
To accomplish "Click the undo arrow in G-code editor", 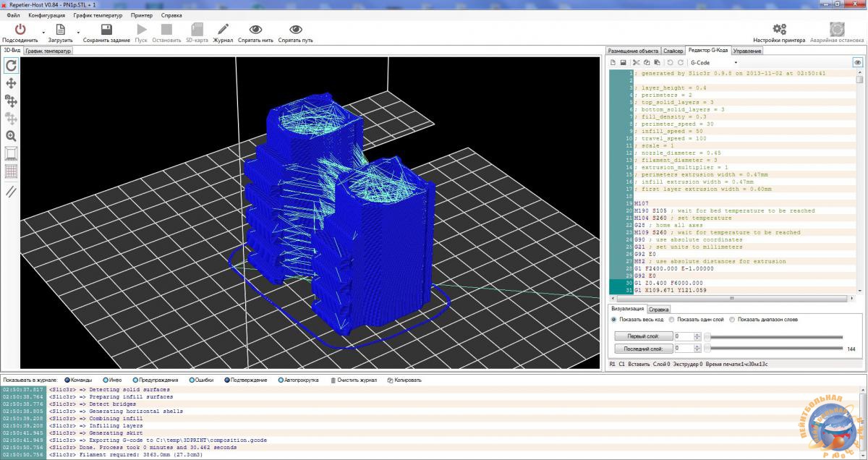I will pyautogui.click(x=670, y=63).
